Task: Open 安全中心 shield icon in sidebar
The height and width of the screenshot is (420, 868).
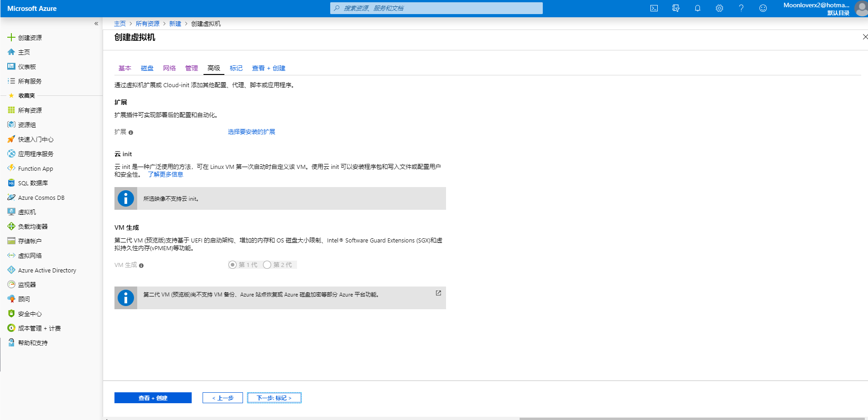Action: [x=11, y=313]
